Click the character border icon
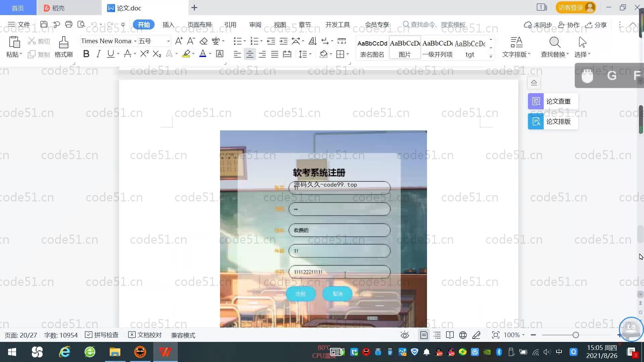 pos(220,54)
